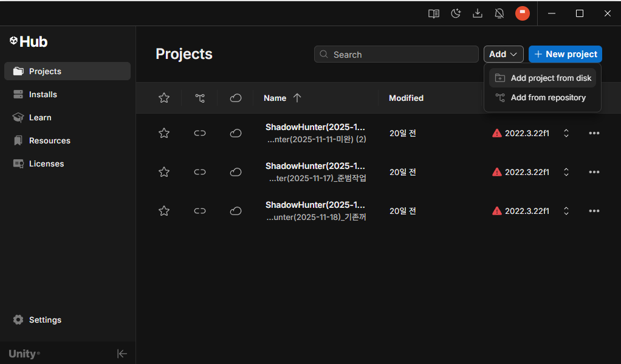Open the orange user account avatar
This screenshot has width=621, height=364.
pos(522,13)
